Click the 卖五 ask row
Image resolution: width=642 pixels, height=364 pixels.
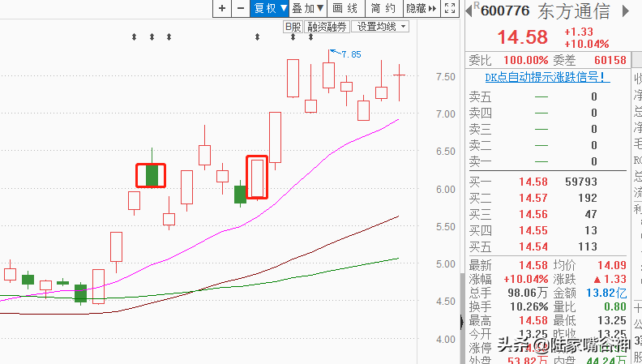click(547, 97)
